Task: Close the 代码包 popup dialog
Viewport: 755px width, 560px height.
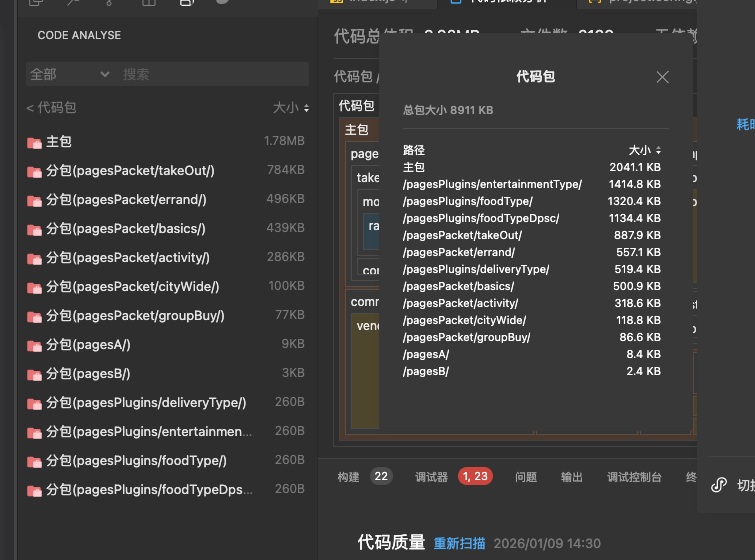Action: click(x=662, y=77)
